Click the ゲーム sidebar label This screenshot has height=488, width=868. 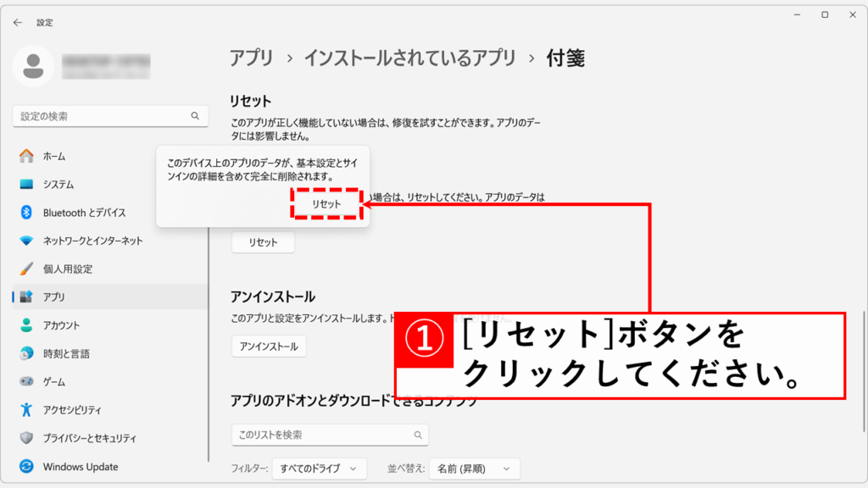coord(54,382)
